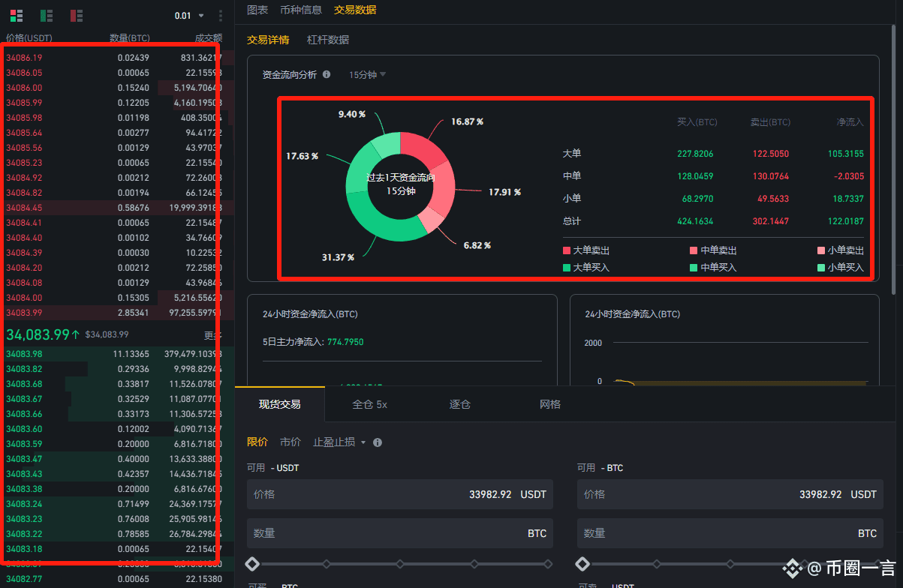
Task: Click the sell-side 数量 input (可用 BTC)
Action: pyautogui.click(x=730, y=533)
